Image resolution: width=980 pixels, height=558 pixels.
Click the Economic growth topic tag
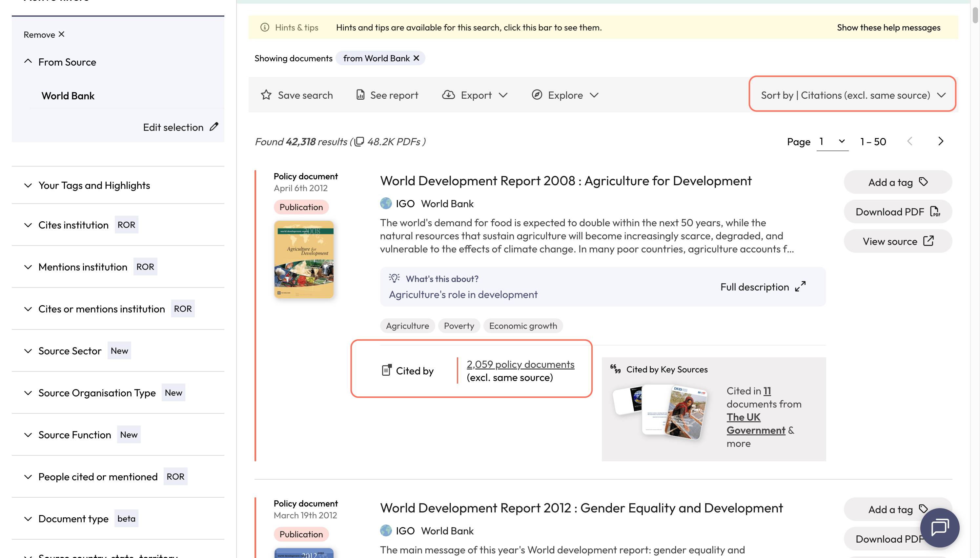[523, 326]
